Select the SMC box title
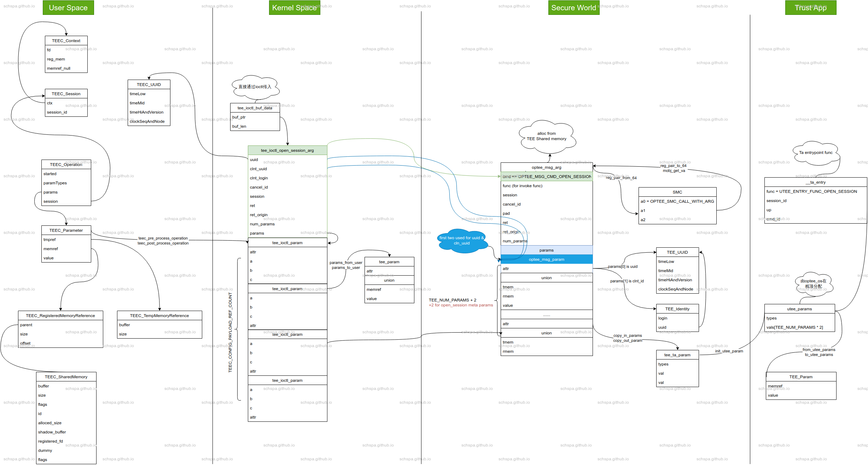 coord(677,192)
